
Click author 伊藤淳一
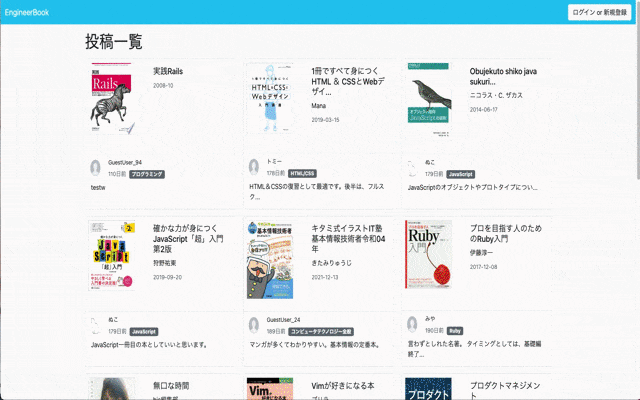[x=481, y=253]
